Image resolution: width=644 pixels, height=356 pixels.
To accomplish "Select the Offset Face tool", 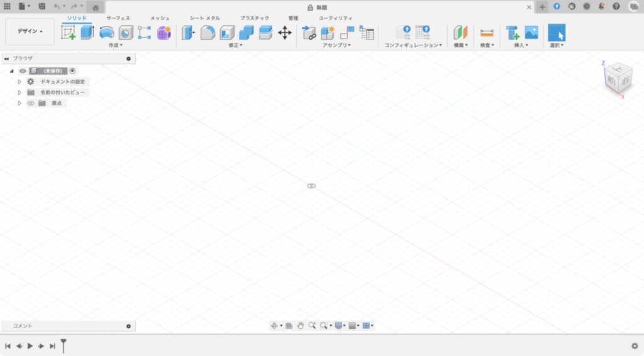I will [265, 33].
